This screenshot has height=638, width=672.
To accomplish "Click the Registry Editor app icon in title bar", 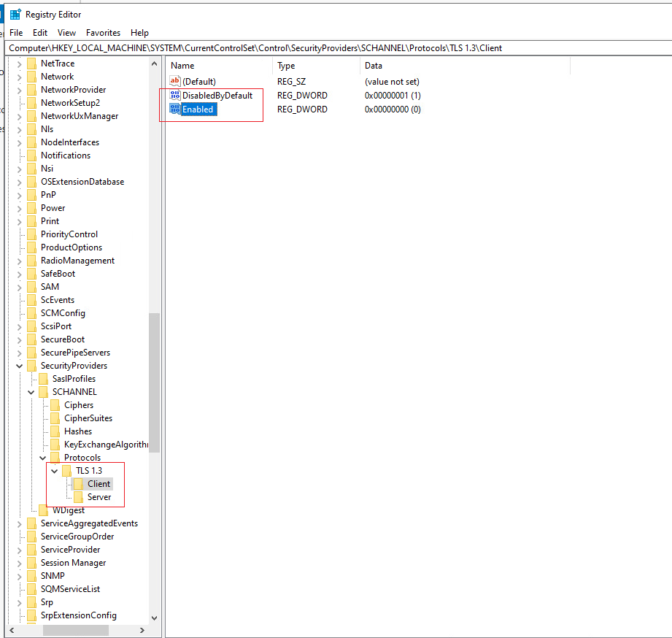I will pyautogui.click(x=15, y=15).
